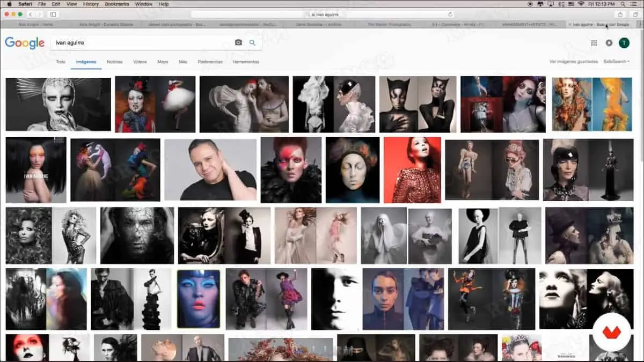
Task: Switch to the steven klein photography tab
Action: coord(178,24)
